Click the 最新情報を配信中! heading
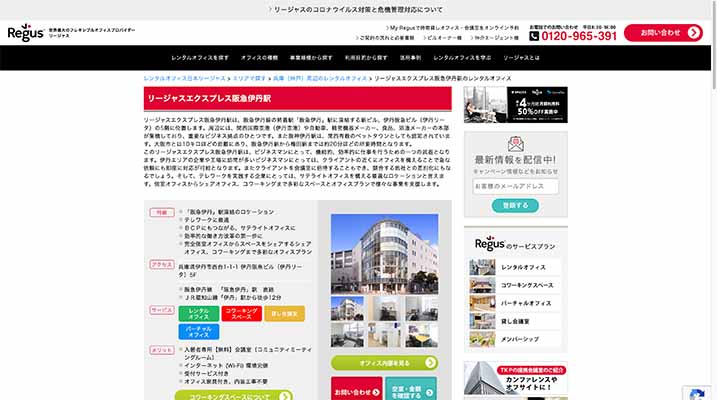Image resolution: width=717 pixels, height=400 pixels. pos(515,160)
